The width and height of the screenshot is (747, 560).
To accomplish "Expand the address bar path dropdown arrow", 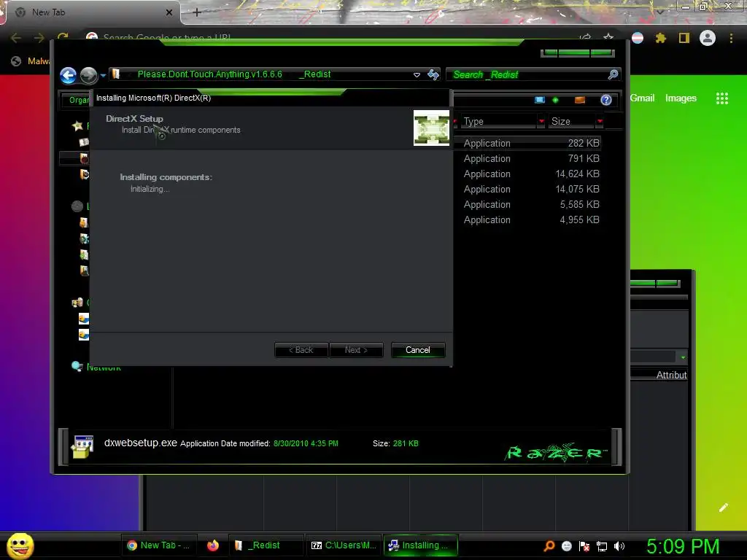I will click(x=417, y=75).
